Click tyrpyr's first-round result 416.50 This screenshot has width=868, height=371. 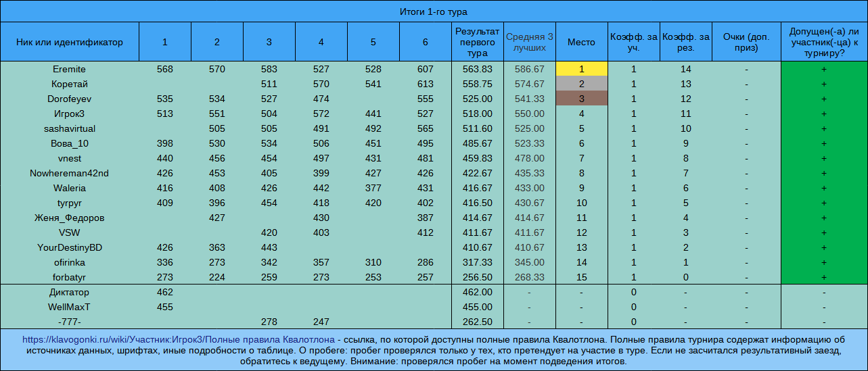click(478, 203)
